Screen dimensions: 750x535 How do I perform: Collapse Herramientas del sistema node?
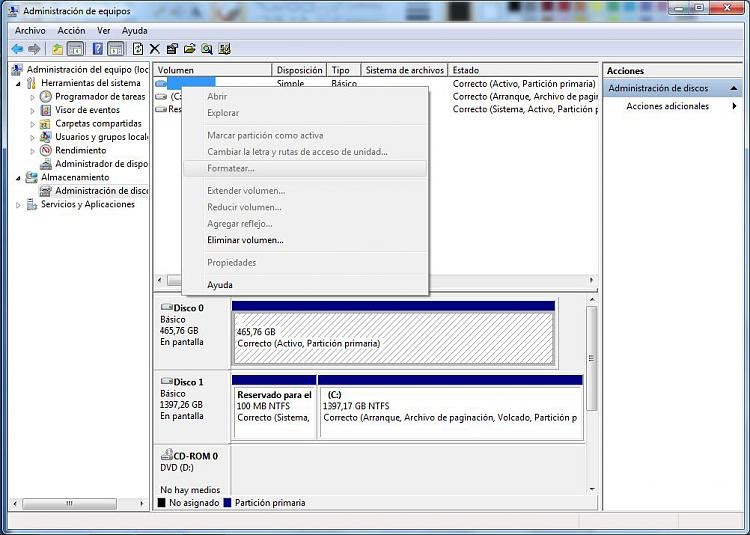pyautogui.click(x=18, y=83)
